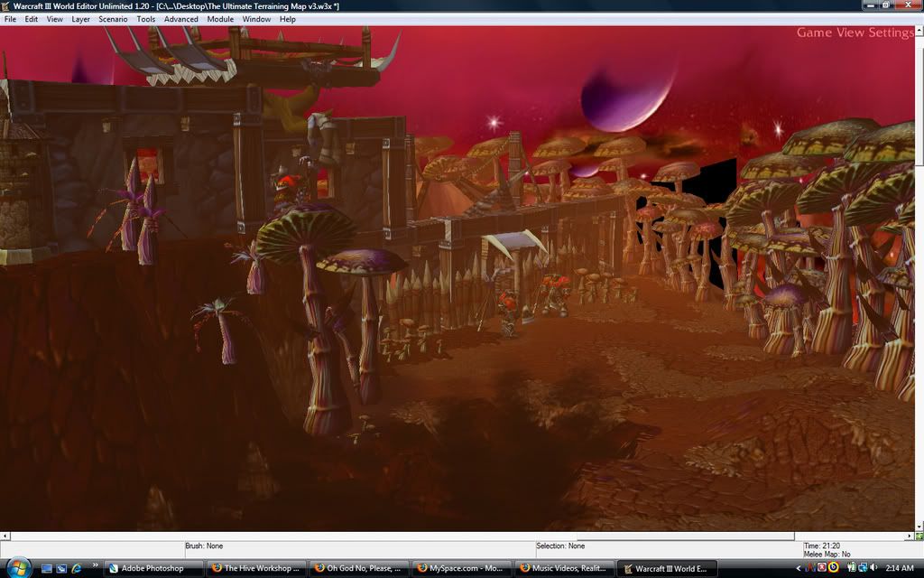
Task: Switch to Adobe Photoshop taskbar button
Action: (154, 569)
